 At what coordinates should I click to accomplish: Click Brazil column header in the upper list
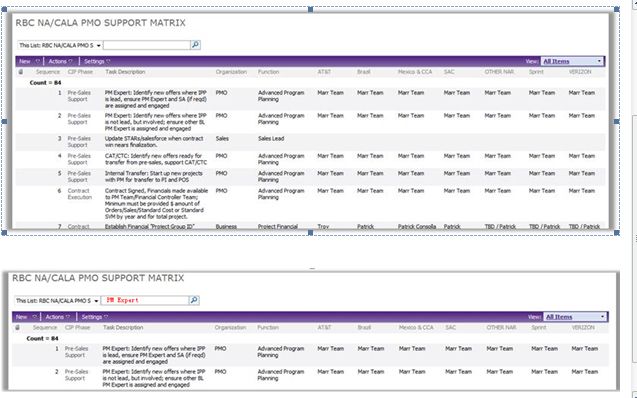click(x=364, y=72)
